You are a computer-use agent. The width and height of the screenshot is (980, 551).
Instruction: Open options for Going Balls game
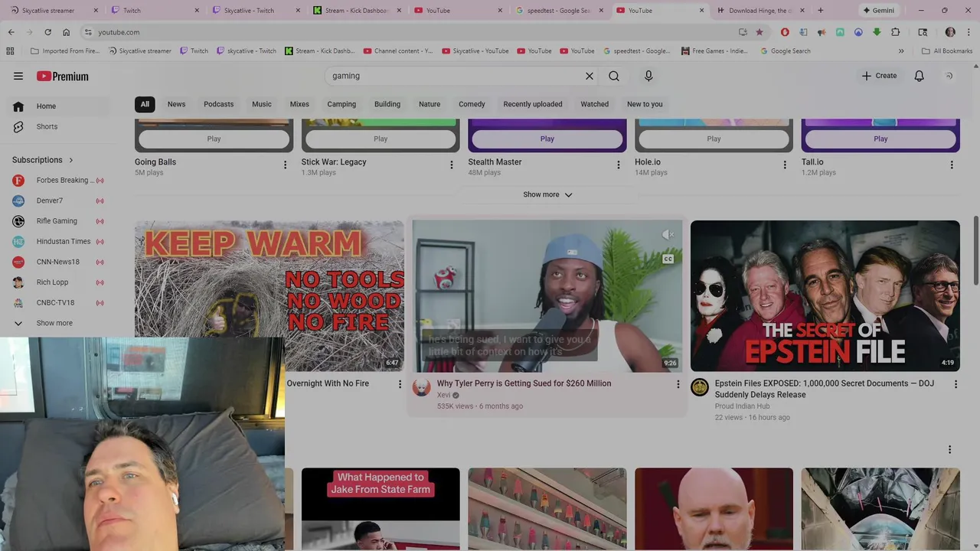click(285, 165)
